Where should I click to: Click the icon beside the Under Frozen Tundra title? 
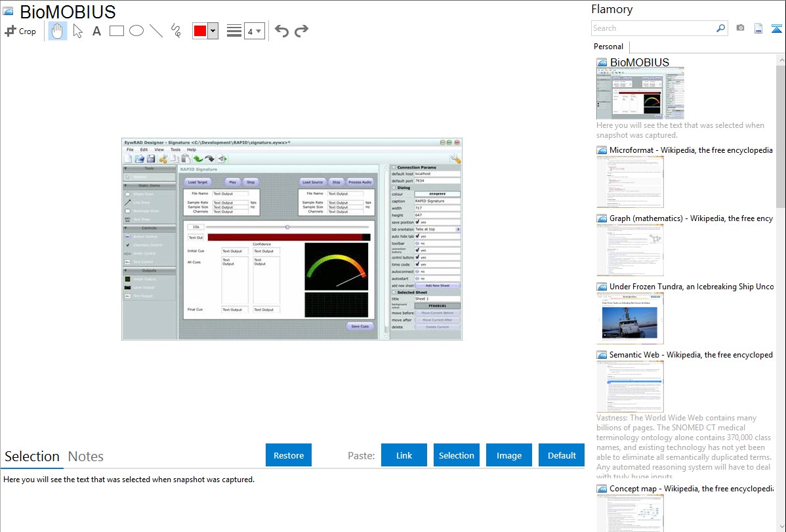602,287
